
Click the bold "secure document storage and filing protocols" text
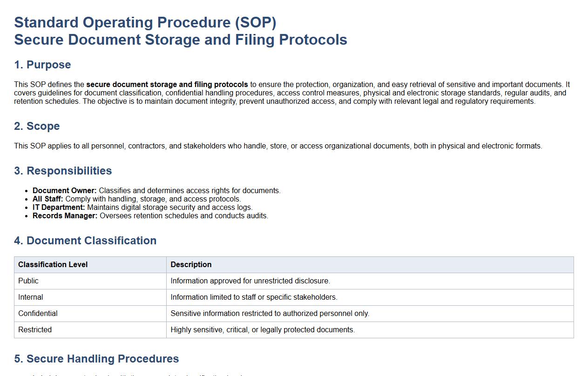[x=167, y=85]
